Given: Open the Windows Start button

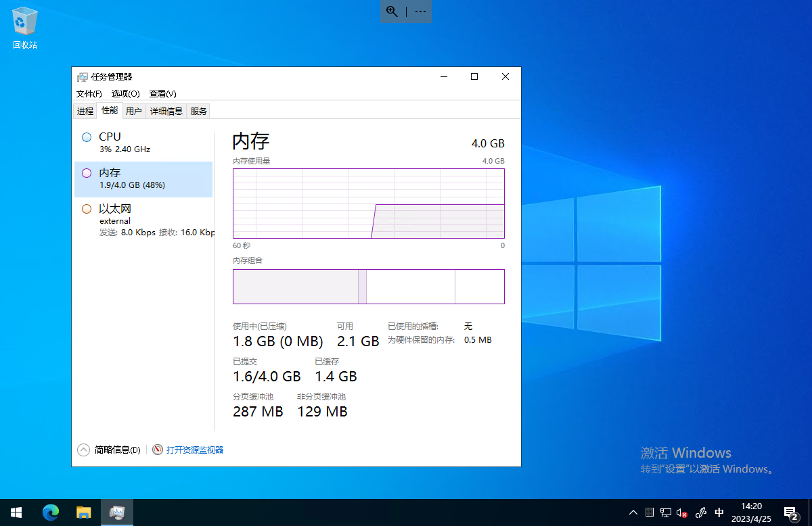Looking at the screenshot, I should click(x=16, y=512).
